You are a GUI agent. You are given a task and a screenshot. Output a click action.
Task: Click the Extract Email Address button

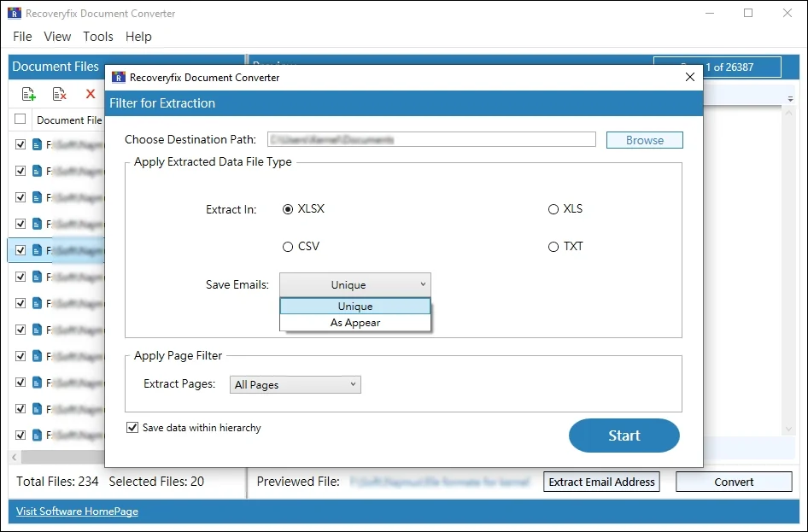(x=601, y=482)
